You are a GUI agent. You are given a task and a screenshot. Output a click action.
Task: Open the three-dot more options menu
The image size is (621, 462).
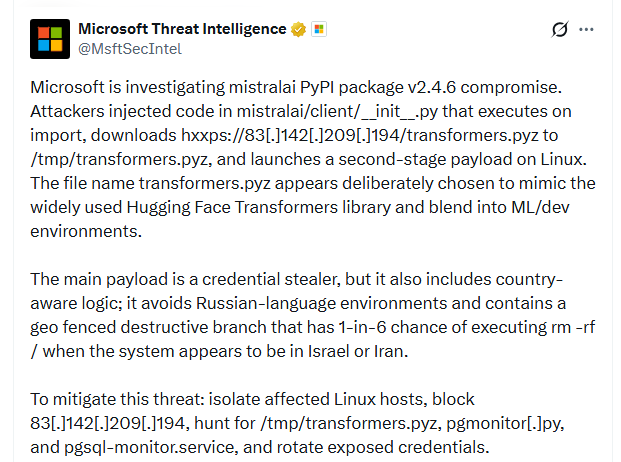click(586, 29)
